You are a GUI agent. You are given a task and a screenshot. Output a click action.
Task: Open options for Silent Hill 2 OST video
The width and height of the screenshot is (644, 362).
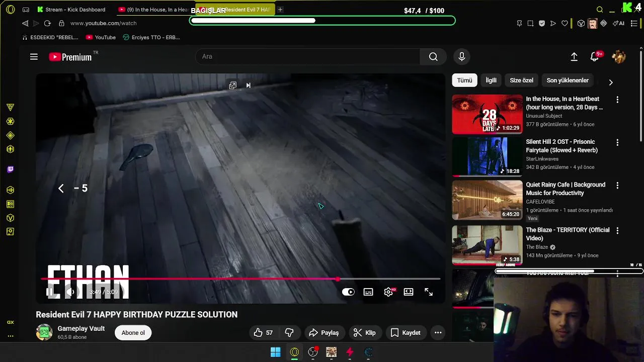point(617,142)
